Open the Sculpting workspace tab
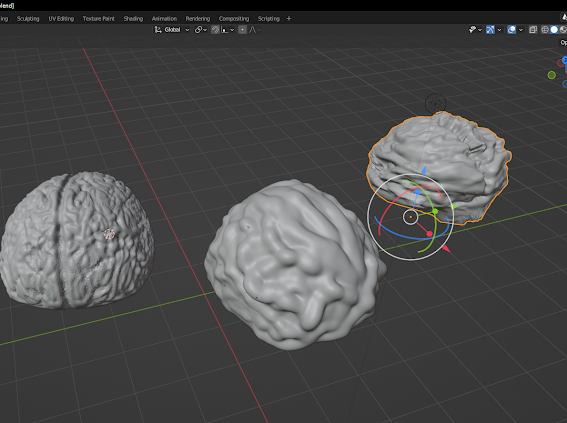 tap(28, 18)
